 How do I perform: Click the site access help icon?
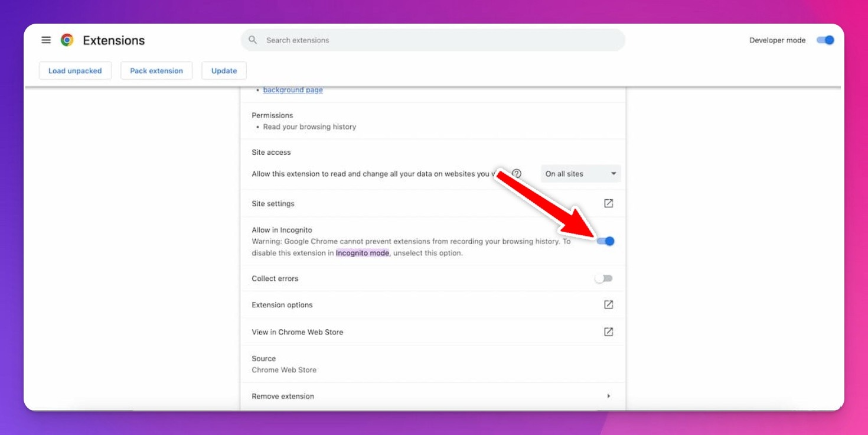click(x=517, y=174)
